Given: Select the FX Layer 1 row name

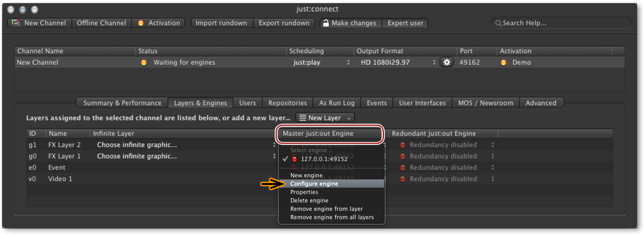Looking at the screenshot, I should point(65,156).
